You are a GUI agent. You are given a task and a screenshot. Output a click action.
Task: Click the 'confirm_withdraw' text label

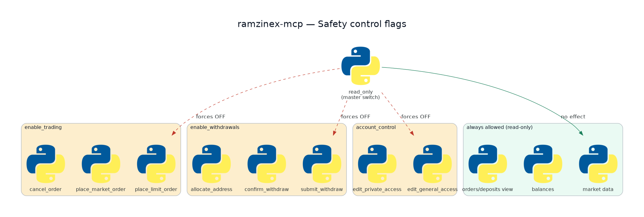click(x=267, y=190)
